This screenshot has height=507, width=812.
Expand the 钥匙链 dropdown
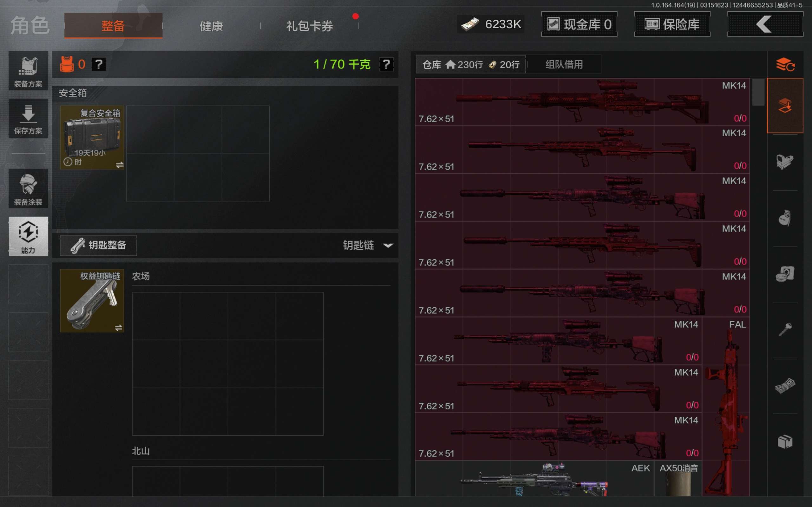point(388,246)
